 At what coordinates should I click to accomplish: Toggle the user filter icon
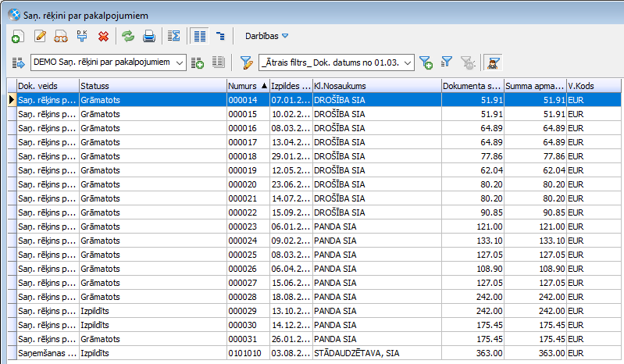coord(493,62)
